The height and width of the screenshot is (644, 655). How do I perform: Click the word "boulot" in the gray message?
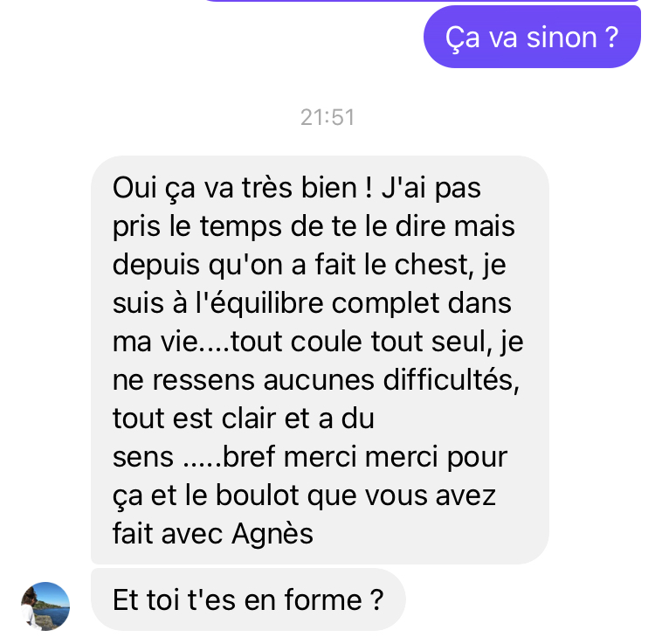point(258,495)
